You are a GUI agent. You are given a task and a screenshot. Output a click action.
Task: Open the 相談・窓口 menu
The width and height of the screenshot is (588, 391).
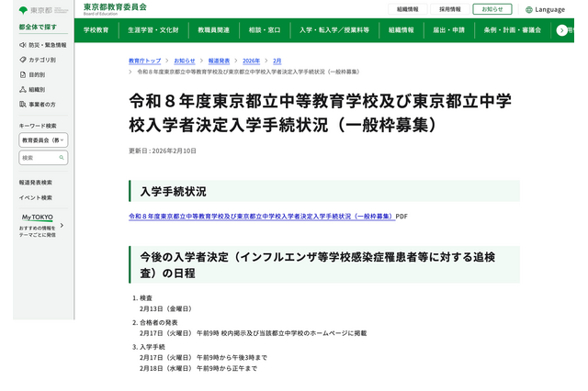(x=265, y=30)
